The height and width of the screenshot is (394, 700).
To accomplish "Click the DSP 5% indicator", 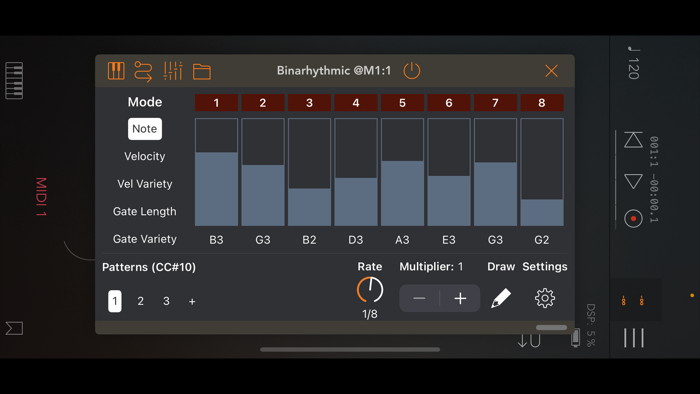I will (591, 325).
